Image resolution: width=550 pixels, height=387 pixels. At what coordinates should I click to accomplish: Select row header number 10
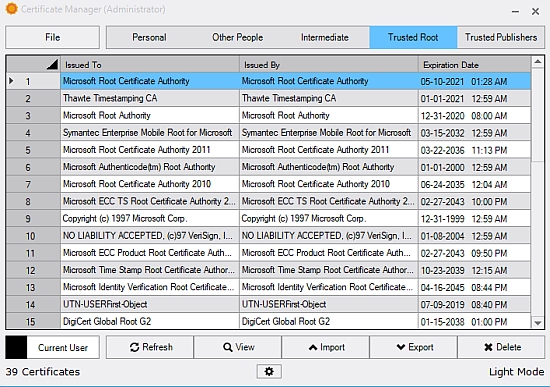(x=34, y=236)
